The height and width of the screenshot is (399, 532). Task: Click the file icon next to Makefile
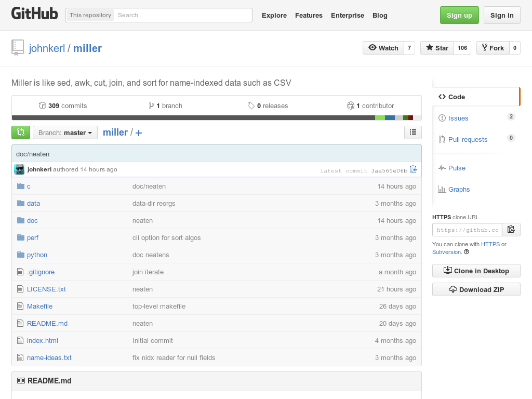[20, 306]
